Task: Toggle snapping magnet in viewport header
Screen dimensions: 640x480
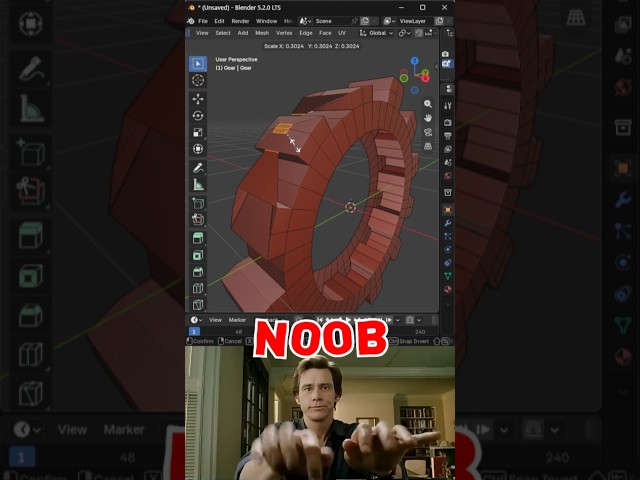Action: (419, 33)
